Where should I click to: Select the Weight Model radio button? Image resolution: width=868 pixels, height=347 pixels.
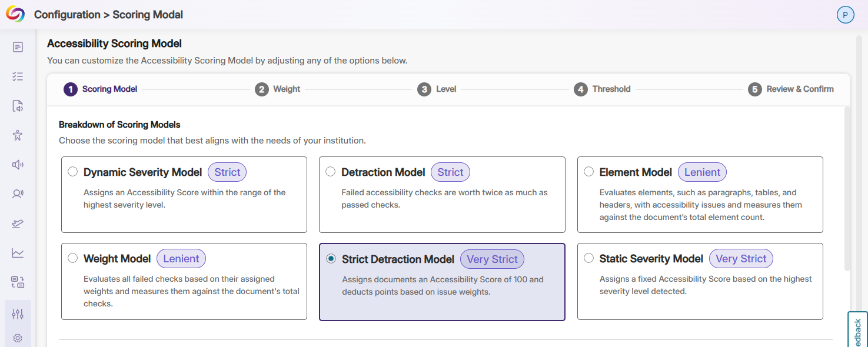pos(72,258)
